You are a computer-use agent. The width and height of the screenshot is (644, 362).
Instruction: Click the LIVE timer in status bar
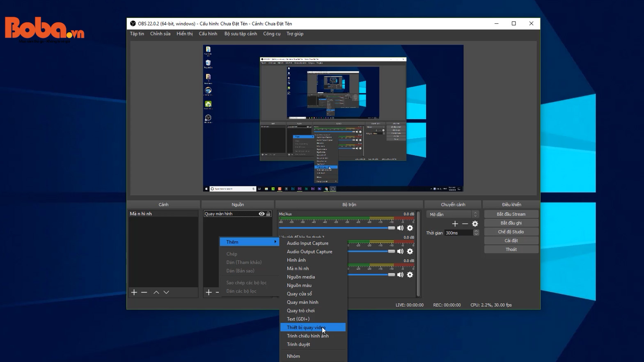pyautogui.click(x=409, y=305)
